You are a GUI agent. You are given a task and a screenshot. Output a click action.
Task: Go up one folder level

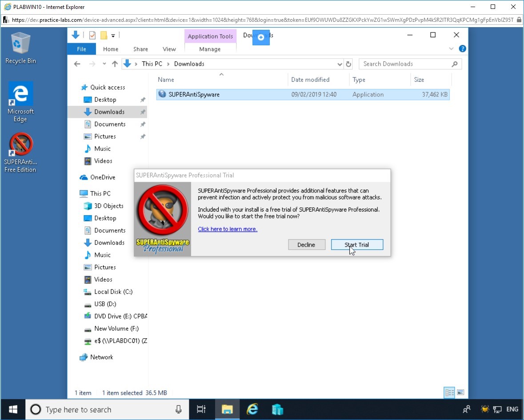115,64
